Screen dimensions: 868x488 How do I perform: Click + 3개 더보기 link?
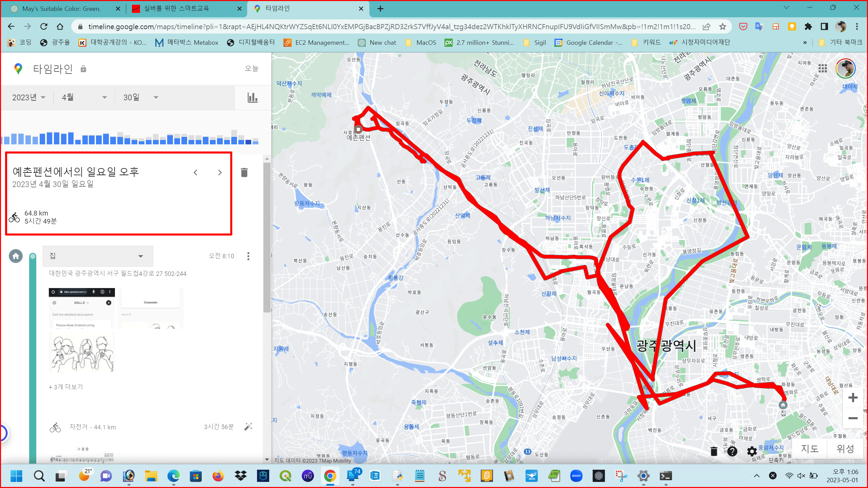[66, 387]
